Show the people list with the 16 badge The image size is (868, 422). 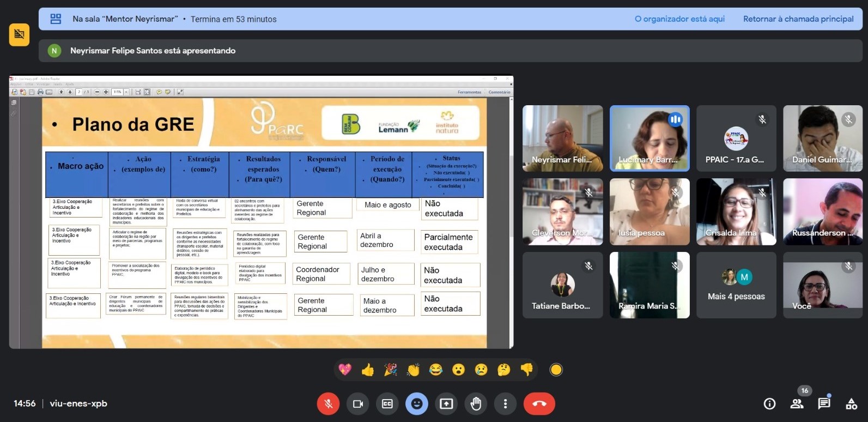(x=797, y=403)
